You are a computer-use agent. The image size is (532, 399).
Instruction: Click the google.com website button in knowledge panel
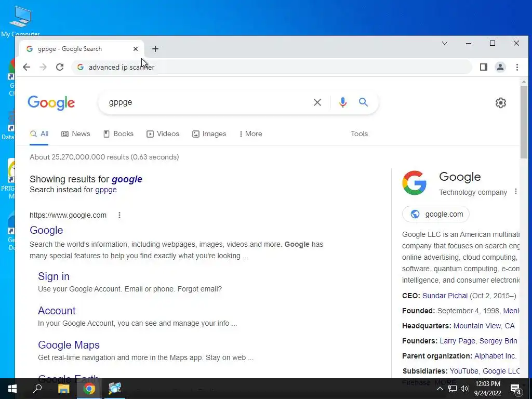[x=436, y=214]
